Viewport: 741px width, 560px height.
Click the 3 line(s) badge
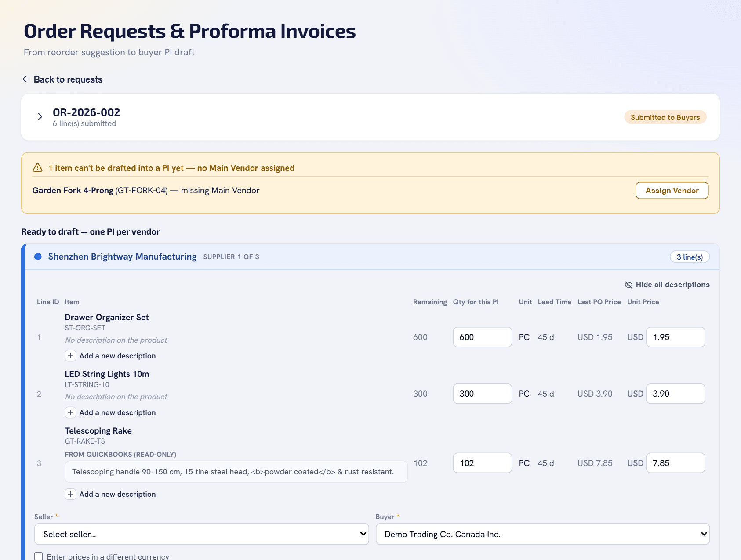tap(690, 257)
